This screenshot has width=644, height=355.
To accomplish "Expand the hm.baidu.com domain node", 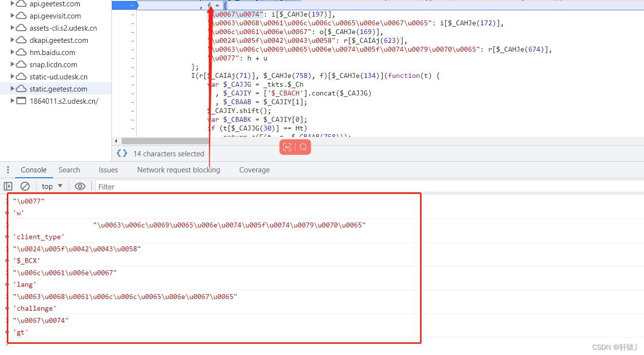I will pos(12,52).
